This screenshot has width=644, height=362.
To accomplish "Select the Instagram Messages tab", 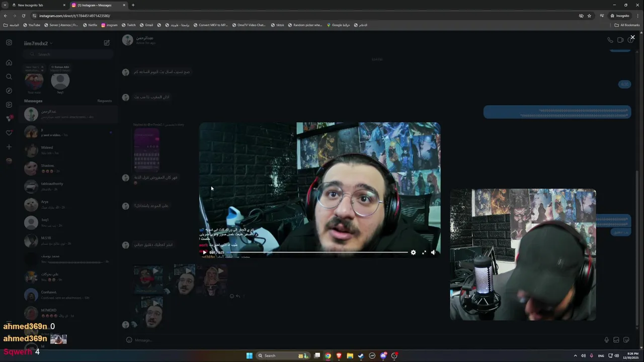I will click(x=98, y=5).
